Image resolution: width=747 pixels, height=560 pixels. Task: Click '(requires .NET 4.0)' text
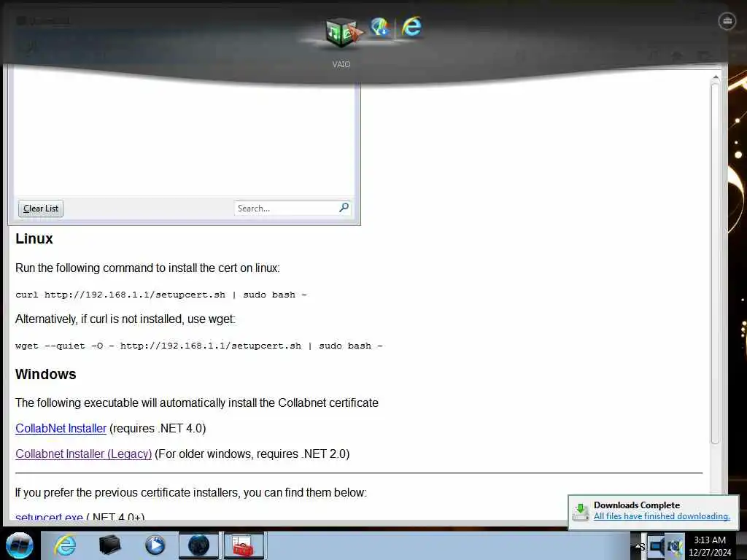tap(158, 428)
